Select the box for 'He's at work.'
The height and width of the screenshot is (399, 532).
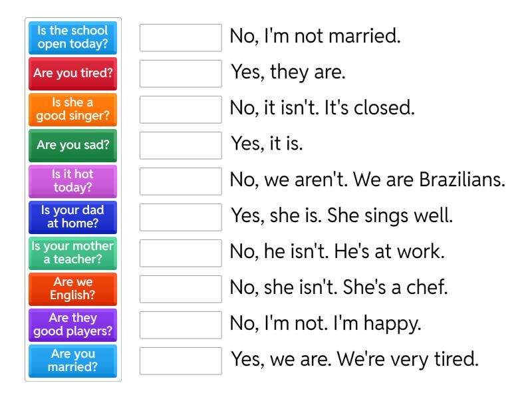click(x=181, y=253)
